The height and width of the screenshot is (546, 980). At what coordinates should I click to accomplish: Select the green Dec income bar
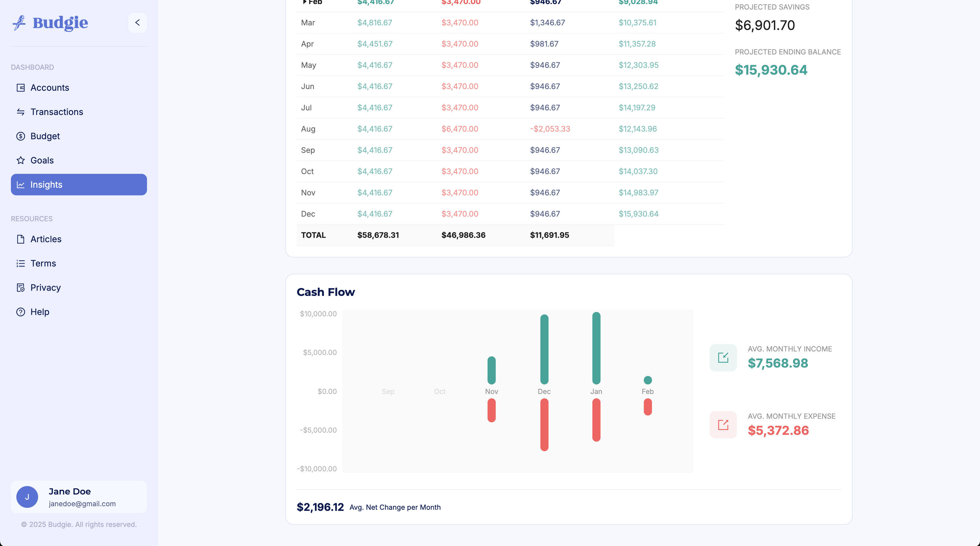(544, 349)
